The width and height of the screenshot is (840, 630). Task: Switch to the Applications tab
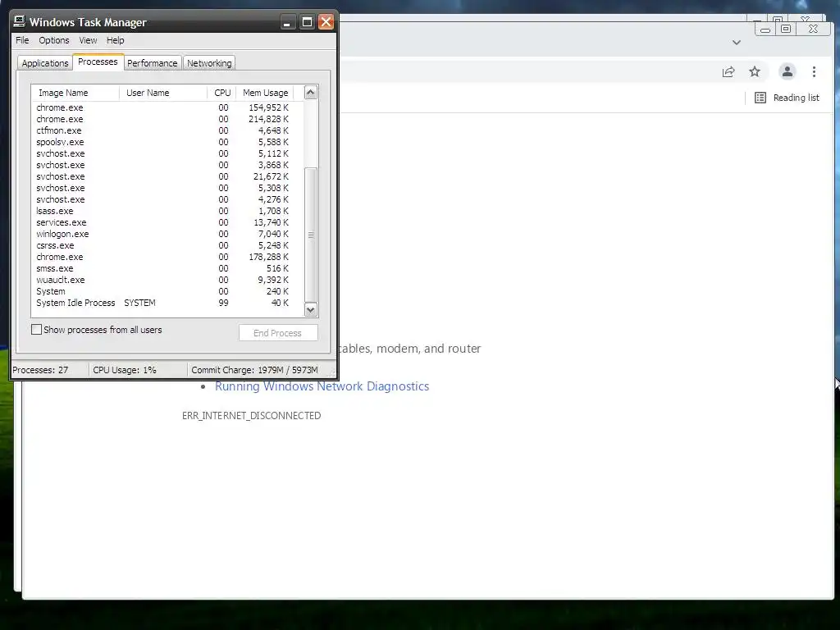[45, 63]
